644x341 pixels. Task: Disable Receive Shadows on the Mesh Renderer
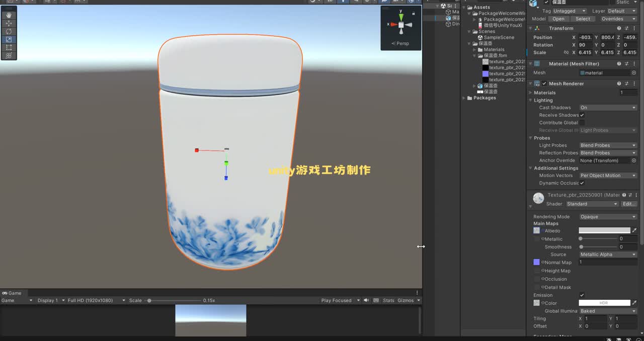point(582,115)
